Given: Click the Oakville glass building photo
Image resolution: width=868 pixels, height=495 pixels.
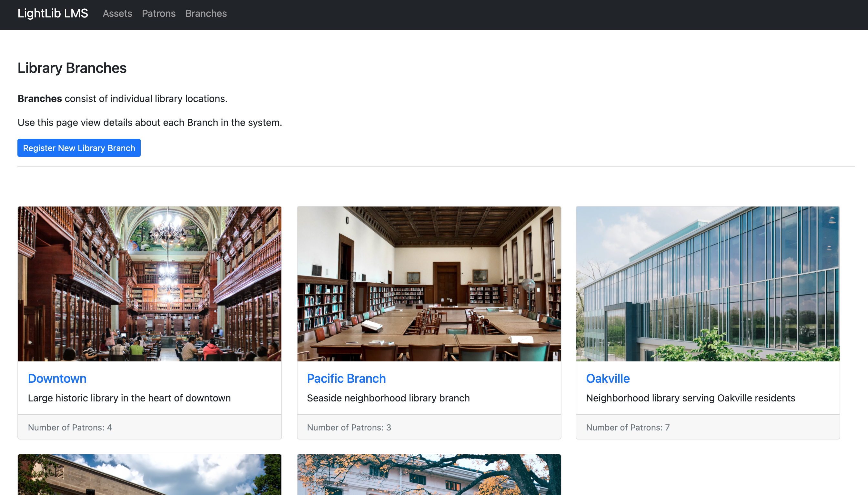Looking at the screenshot, I should pos(708,284).
